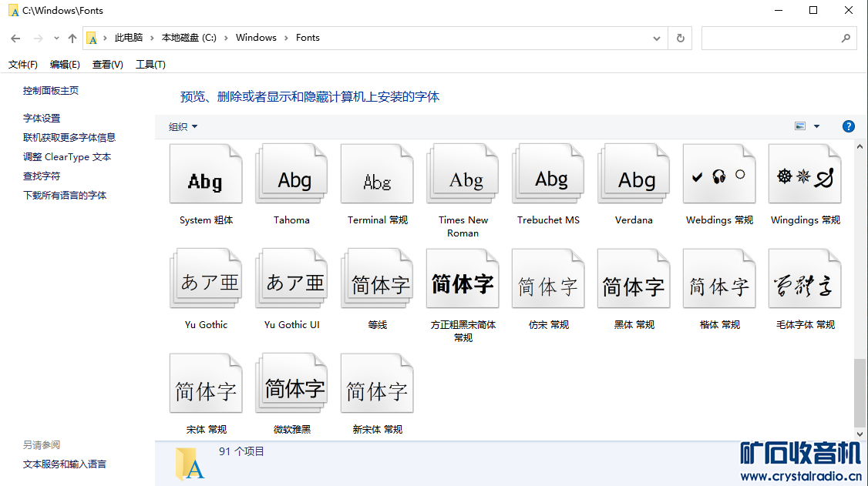Click 此电脑 in the breadcrumb
Image resolution: width=868 pixels, height=486 pixels.
129,38
